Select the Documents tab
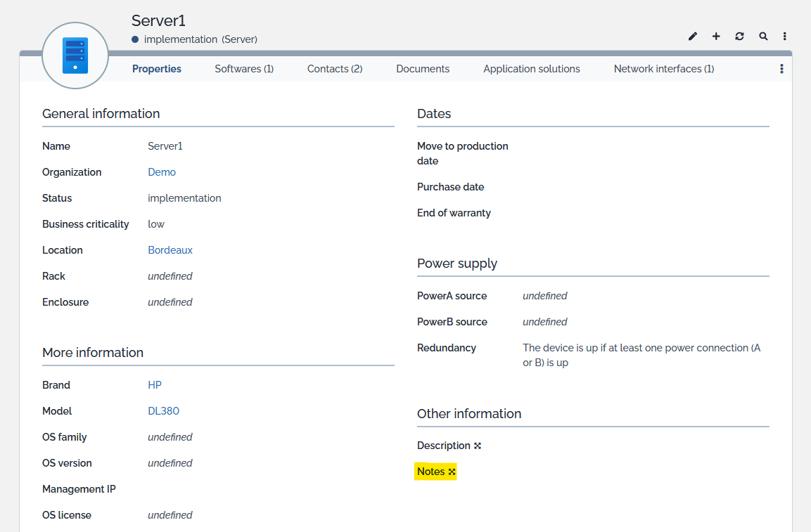811x532 pixels. click(x=423, y=69)
